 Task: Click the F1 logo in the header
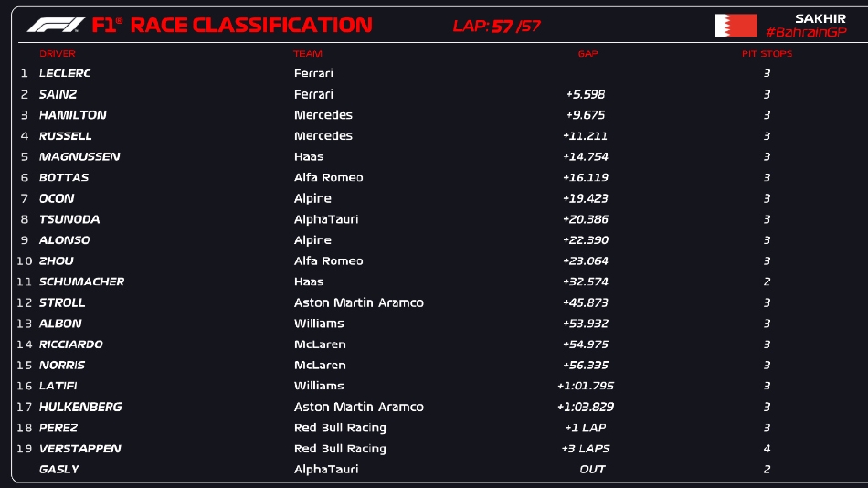[56, 25]
